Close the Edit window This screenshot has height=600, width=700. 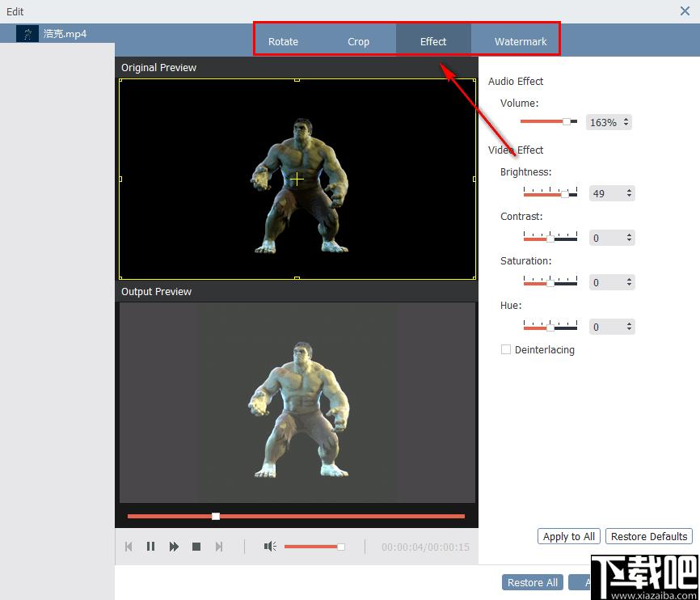(685, 11)
